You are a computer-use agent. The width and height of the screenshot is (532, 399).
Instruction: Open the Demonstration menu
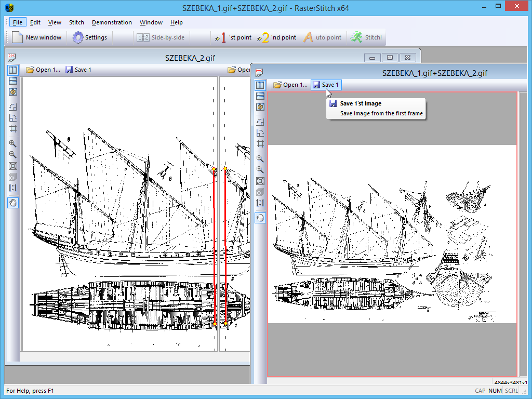tap(112, 22)
